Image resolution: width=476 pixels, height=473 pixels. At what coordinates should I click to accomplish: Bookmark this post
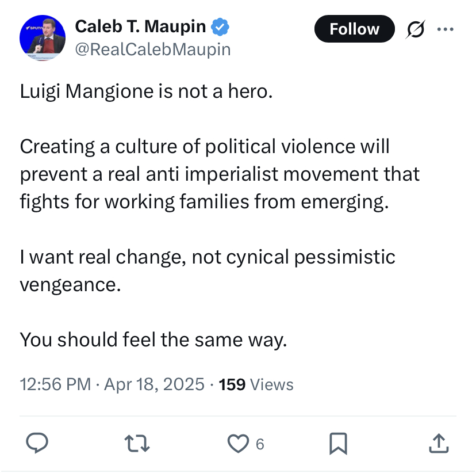tap(338, 444)
